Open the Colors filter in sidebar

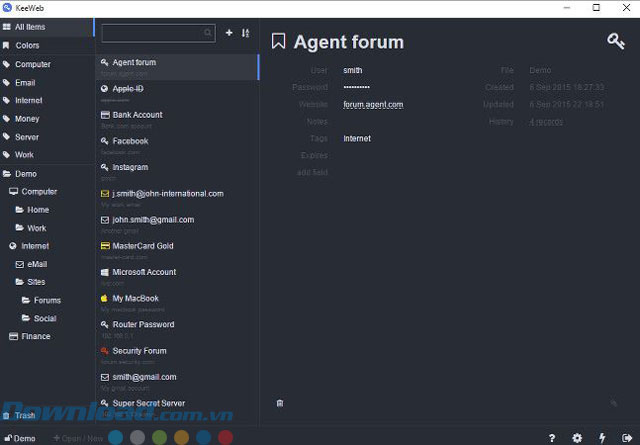47,45
